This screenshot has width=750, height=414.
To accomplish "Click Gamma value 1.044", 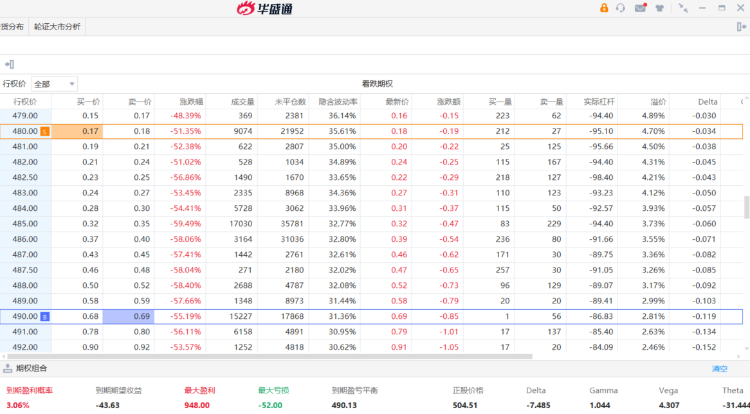I will [x=600, y=405].
